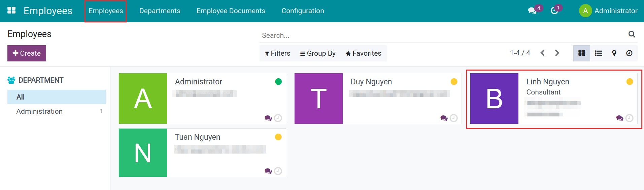Switch to Map view
Viewport: 644px width, 190px height.
[614, 53]
